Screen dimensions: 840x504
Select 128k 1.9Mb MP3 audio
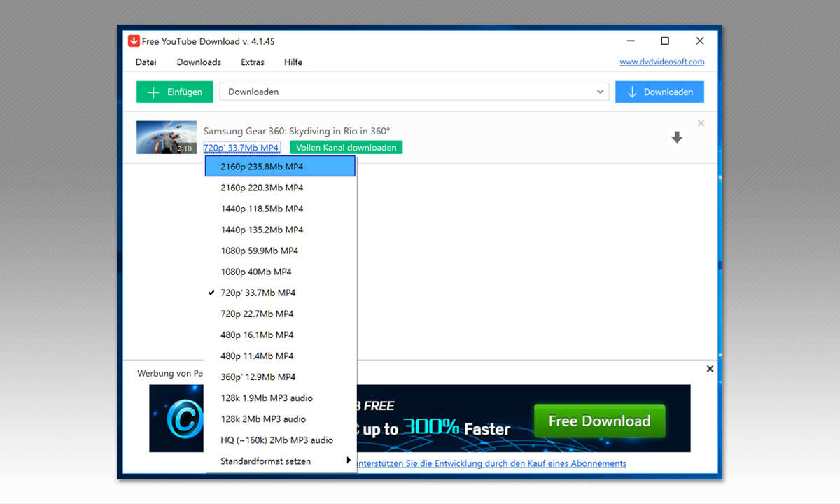[281, 398]
